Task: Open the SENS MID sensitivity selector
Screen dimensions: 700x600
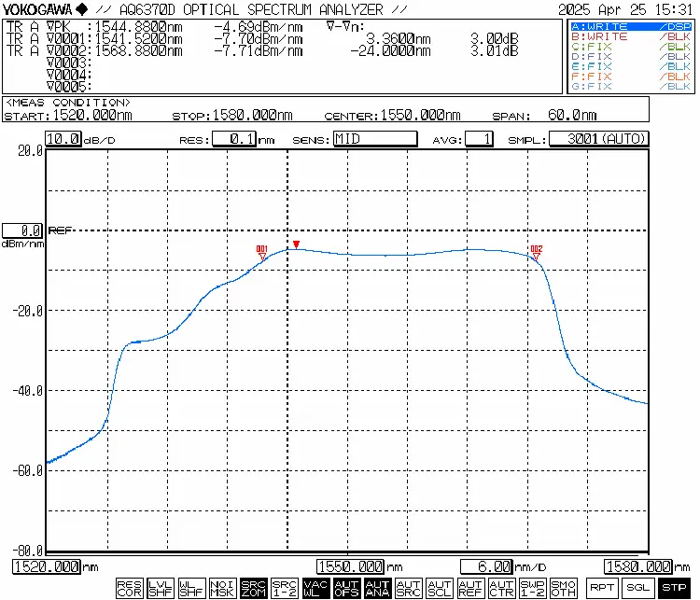Action: coord(375,139)
